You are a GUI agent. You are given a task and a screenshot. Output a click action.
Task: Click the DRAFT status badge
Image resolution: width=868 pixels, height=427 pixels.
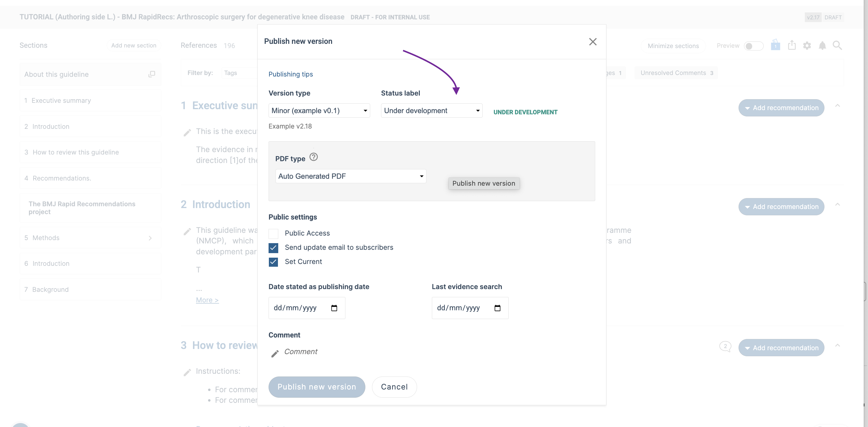(833, 17)
